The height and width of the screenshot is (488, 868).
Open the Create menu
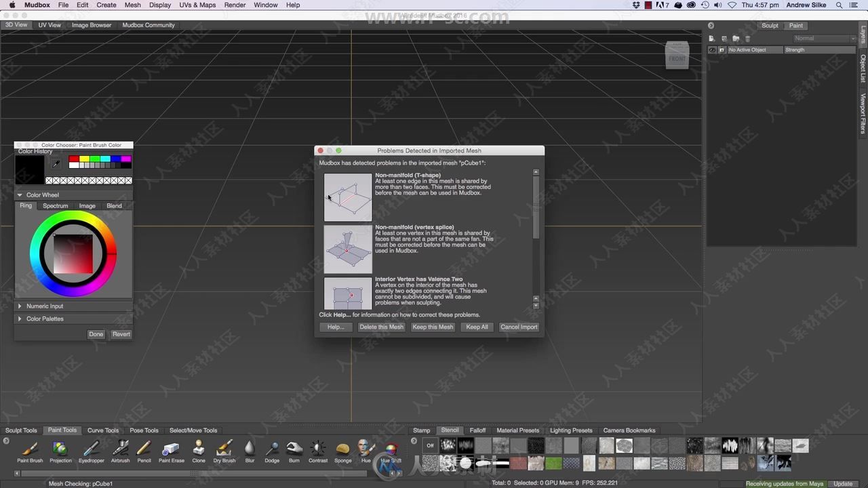[x=106, y=5]
